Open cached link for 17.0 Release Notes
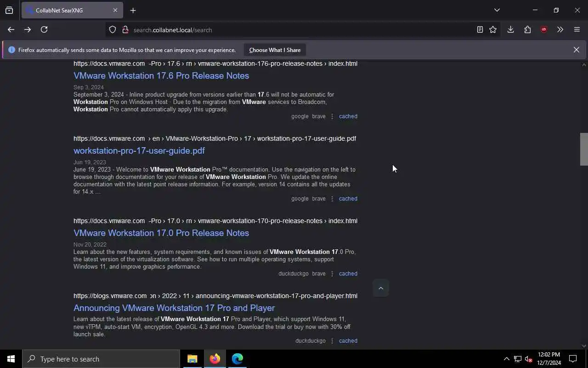 348,274
